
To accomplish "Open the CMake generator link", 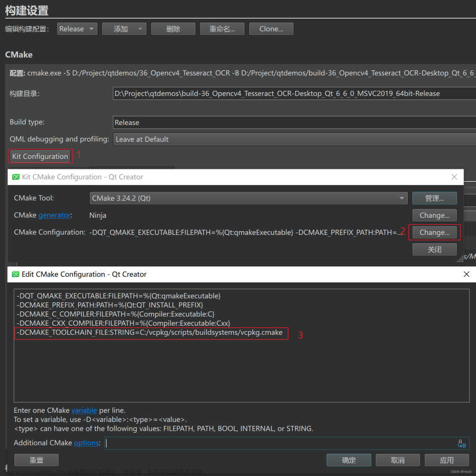I will click(54, 215).
